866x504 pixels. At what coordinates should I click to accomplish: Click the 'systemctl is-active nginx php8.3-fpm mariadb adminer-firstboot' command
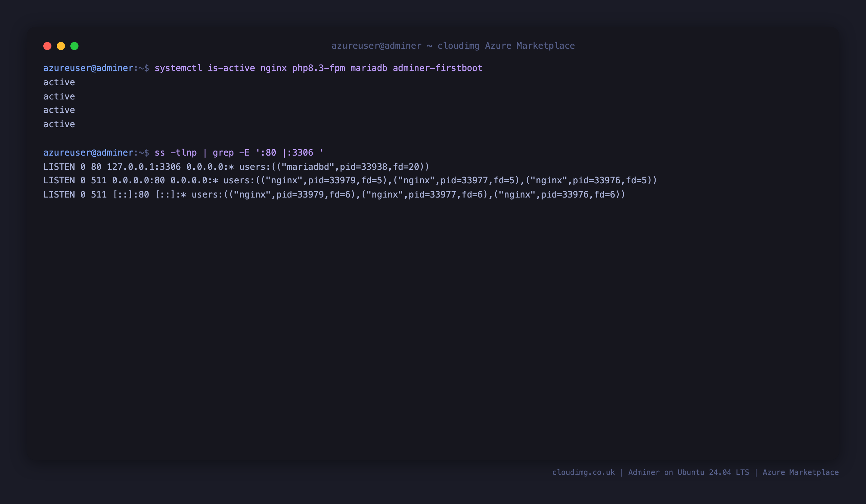[x=318, y=68]
